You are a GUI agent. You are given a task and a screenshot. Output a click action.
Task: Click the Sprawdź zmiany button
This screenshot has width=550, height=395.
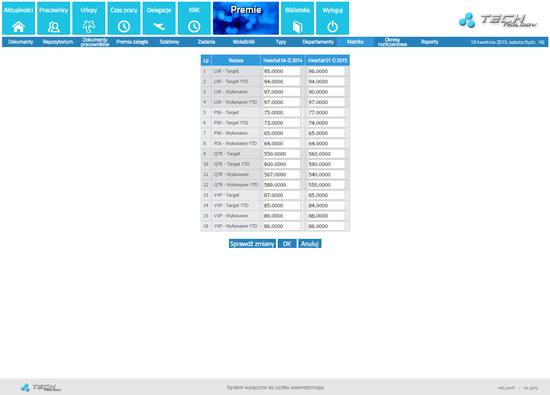point(252,243)
